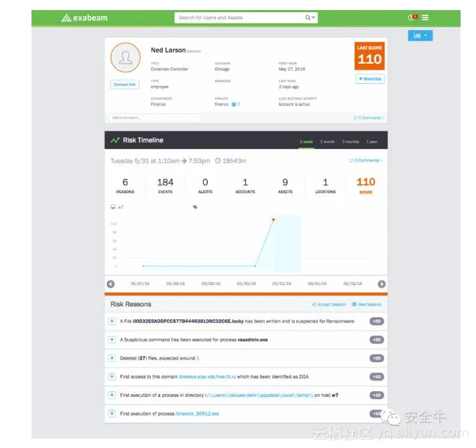The height and width of the screenshot is (448, 476).
Task: Click Ned Larson's avatar picture
Action: [125, 58]
